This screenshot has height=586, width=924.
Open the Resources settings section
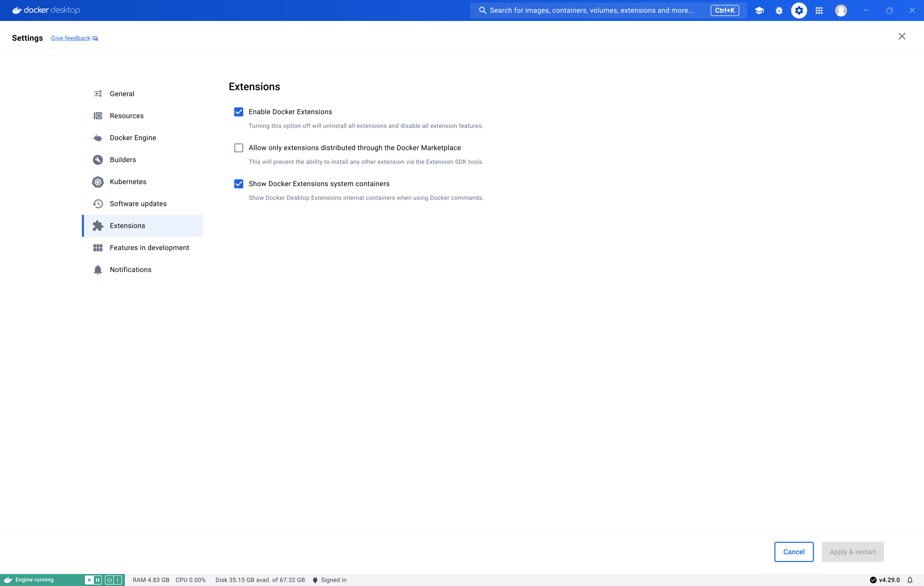[x=142, y=115]
